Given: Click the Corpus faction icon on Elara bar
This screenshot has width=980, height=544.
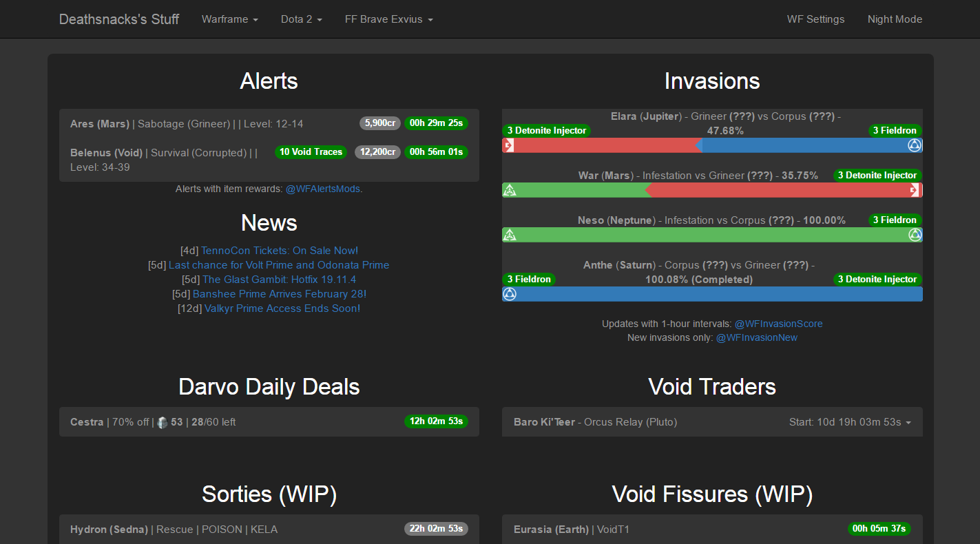Looking at the screenshot, I should point(915,145).
